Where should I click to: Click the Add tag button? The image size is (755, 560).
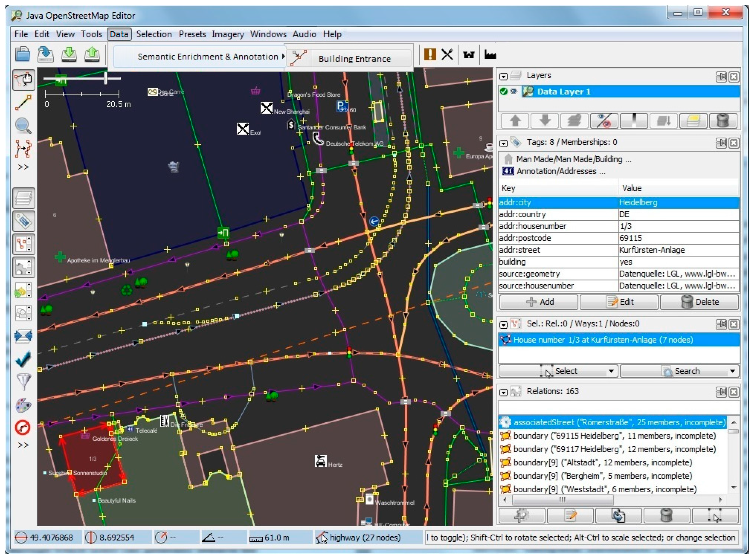point(539,302)
